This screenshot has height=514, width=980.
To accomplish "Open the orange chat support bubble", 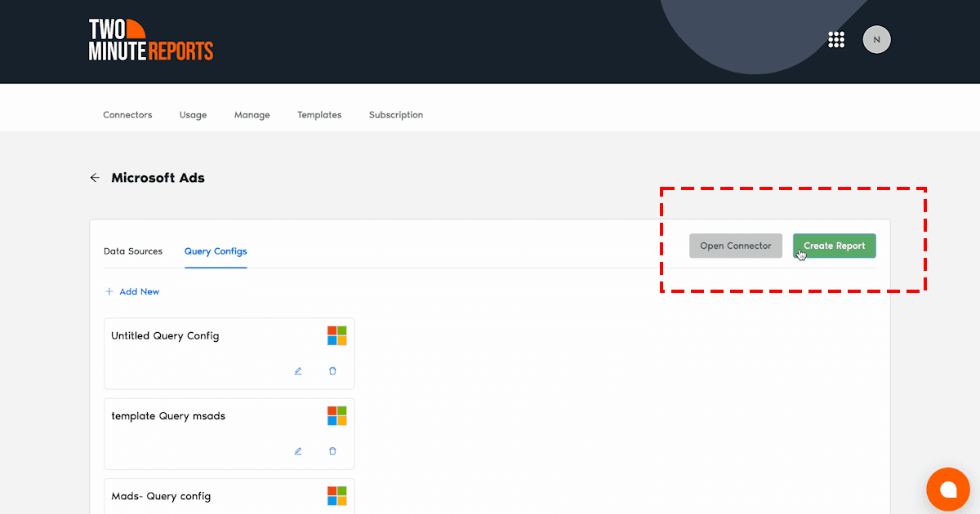I will (x=947, y=489).
